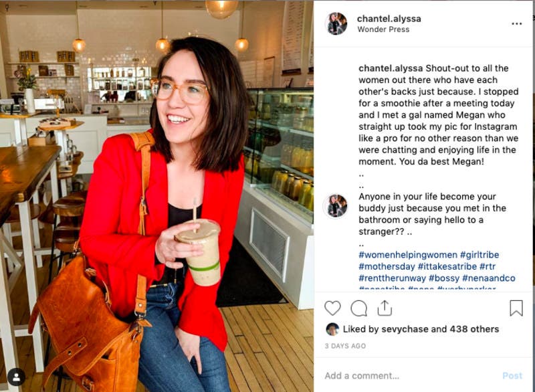Open comments with the speech bubble icon
This screenshot has width=535, height=392.
click(359, 308)
